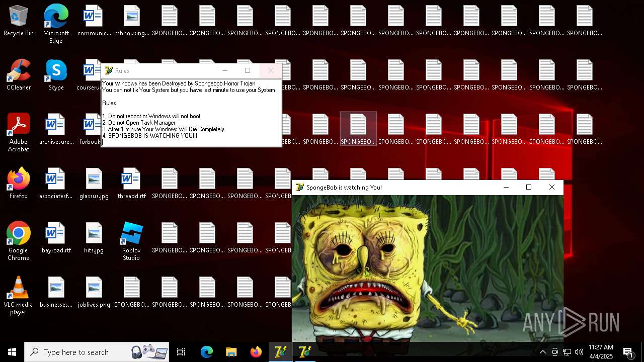
Task: Launch Microsoft Edge from the desktop shortcut
Action: (56, 24)
